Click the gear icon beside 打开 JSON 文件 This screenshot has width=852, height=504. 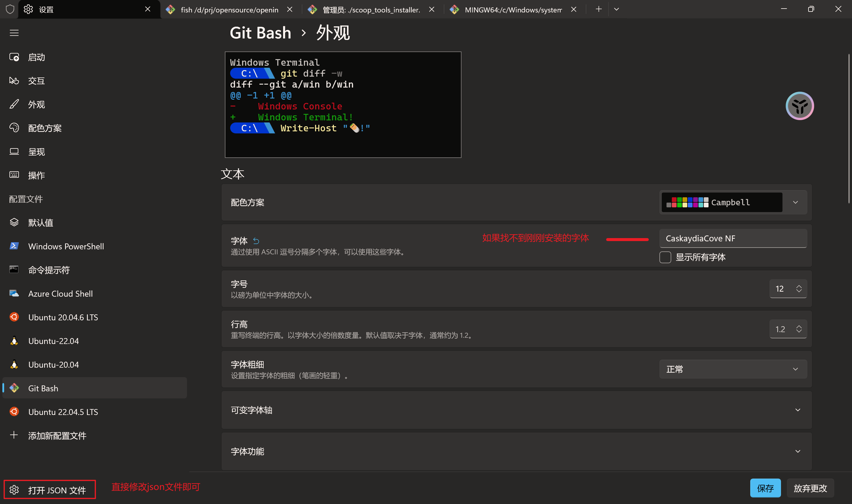click(x=14, y=490)
